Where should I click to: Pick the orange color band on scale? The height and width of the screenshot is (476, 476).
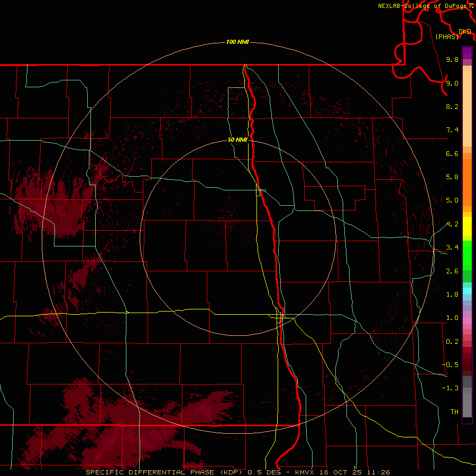[x=467, y=183]
